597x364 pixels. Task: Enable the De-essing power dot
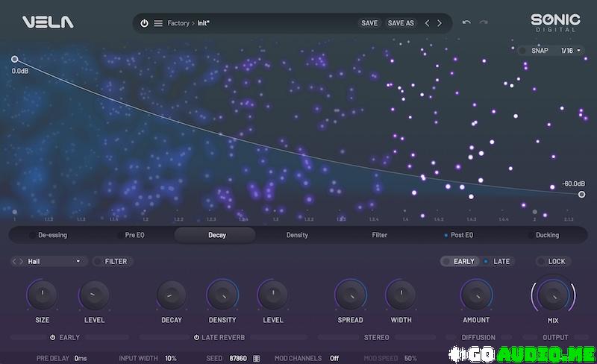pos(32,235)
